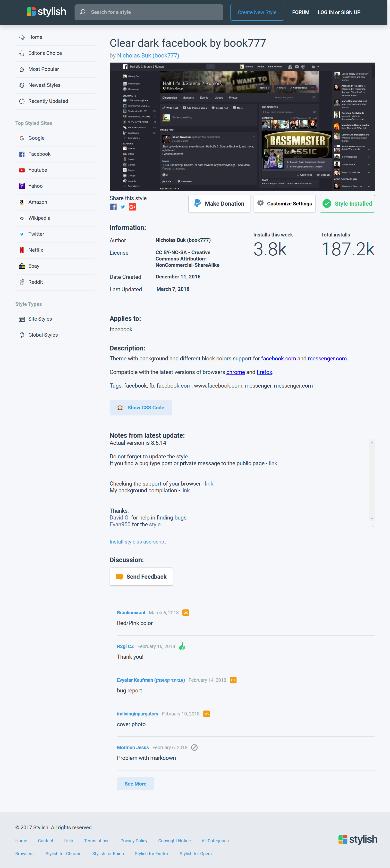Click the Send Feedback button
The height and width of the screenshot is (868, 390).
(x=141, y=576)
